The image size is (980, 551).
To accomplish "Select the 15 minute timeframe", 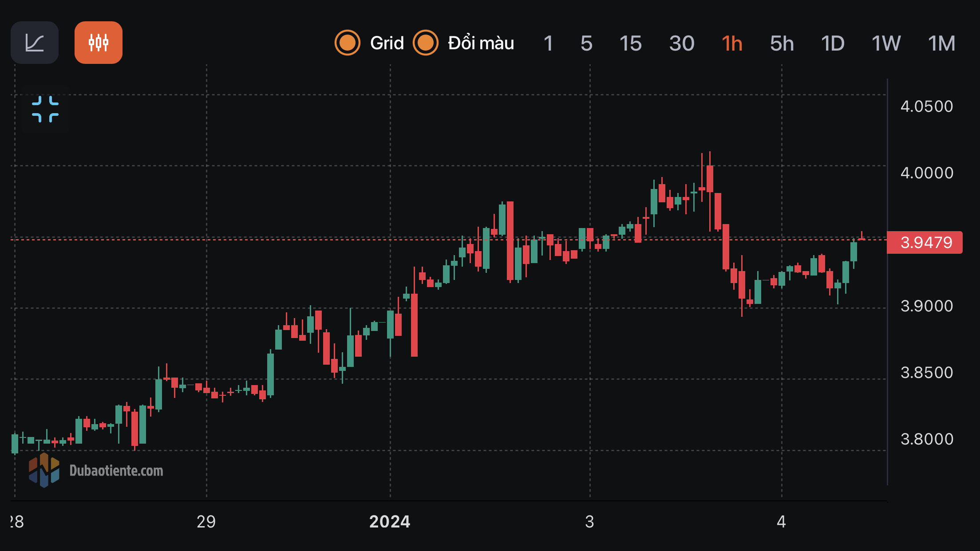I will pos(630,43).
